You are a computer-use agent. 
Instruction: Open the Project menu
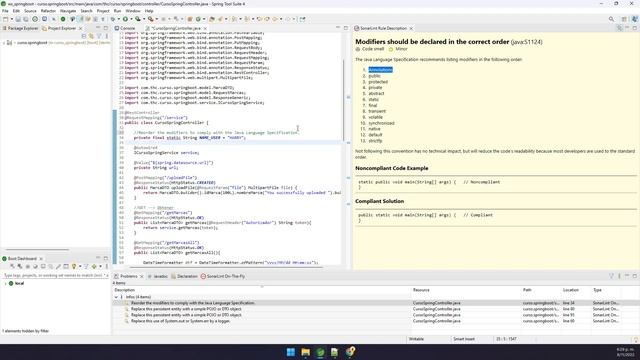[x=103, y=11]
